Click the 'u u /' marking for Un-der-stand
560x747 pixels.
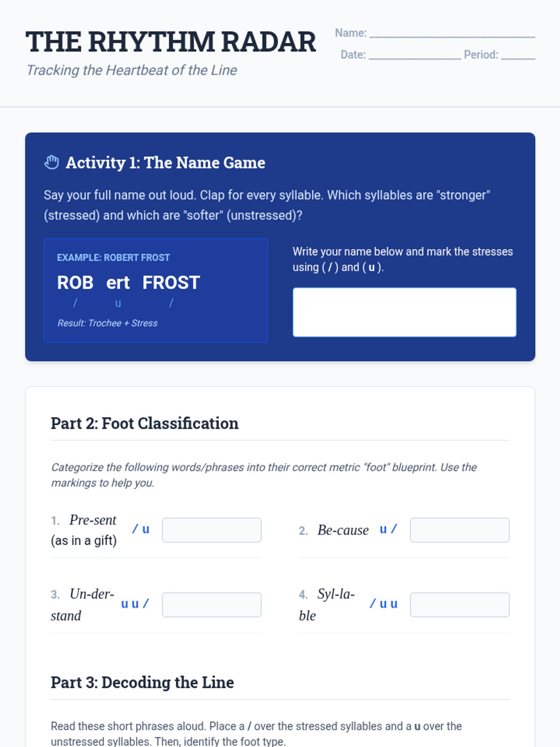[135, 604]
